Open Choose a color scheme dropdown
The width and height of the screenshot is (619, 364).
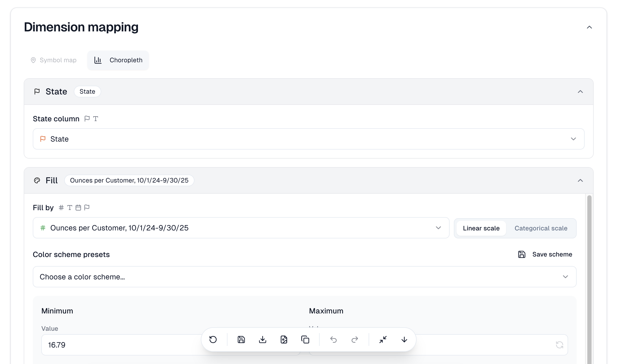click(x=305, y=277)
